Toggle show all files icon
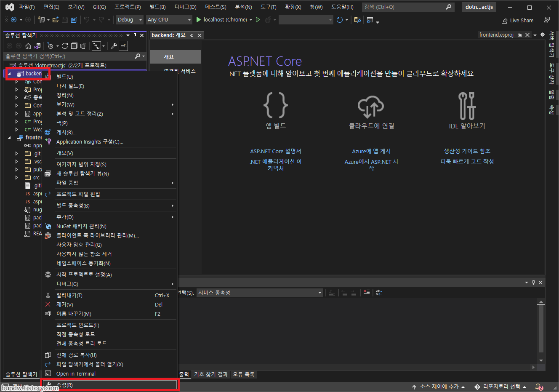559x392 pixels. [x=83, y=46]
